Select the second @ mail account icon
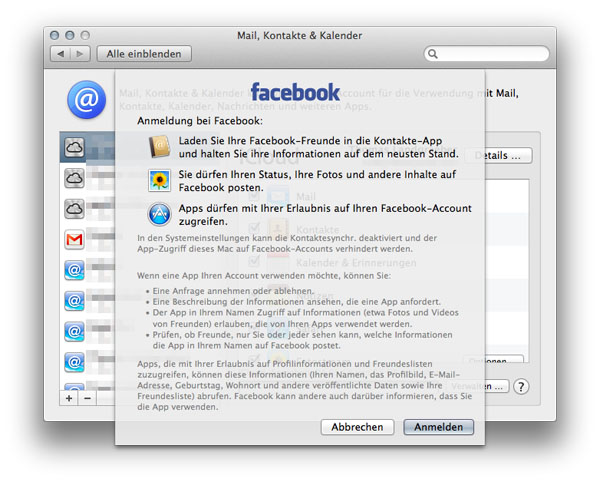The width and height of the screenshot is (600, 482). click(74, 301)
